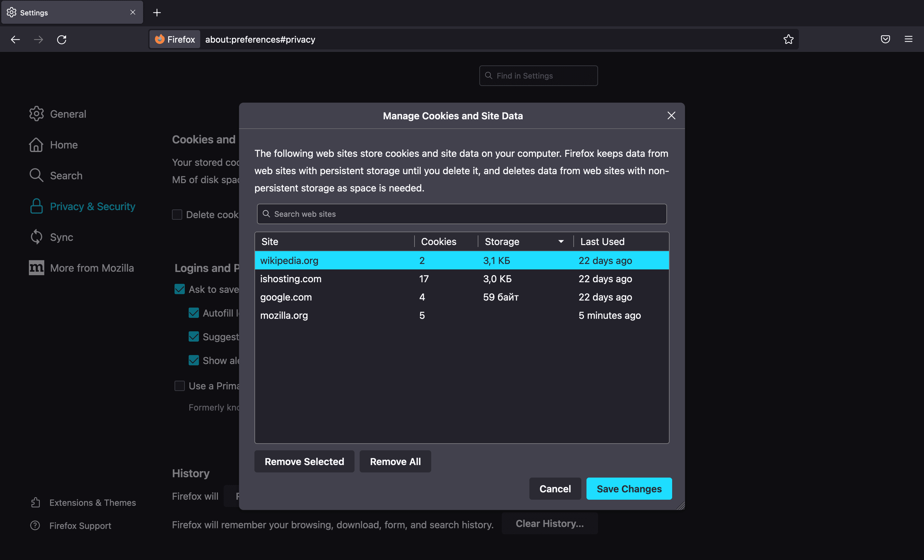Open the Privacy & Security section
Screen dimensions: 924x560
92,207
